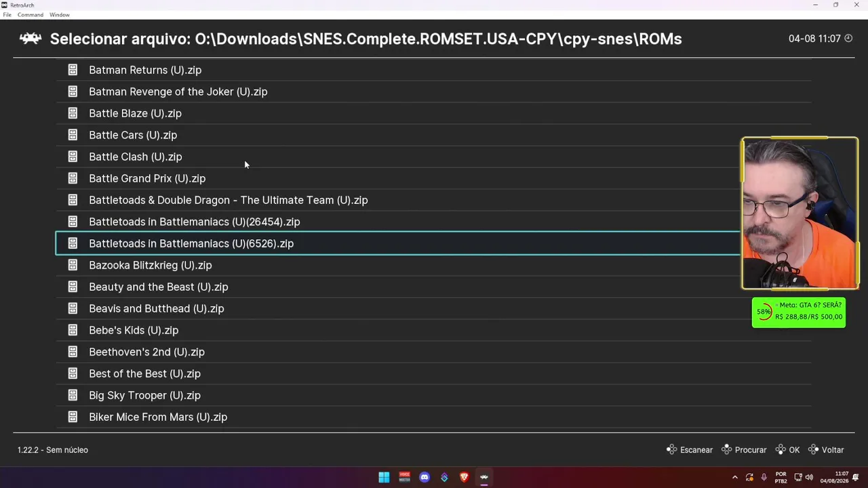This screenshot has height=488, width=868.
Task: Click the green 'Meta: GTA 6?' goal widget
Action: pos(799,312)
